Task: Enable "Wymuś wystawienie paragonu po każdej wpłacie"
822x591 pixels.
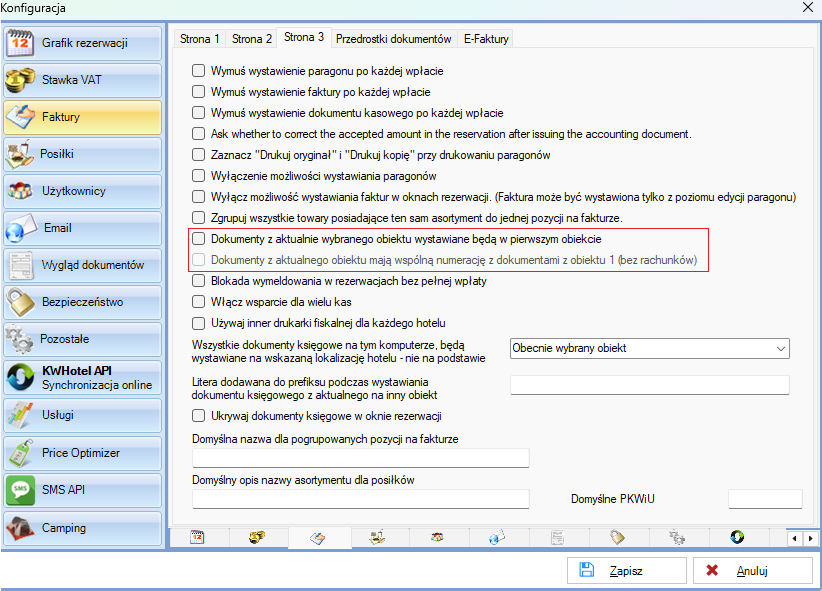Action: tap(199, 72)
